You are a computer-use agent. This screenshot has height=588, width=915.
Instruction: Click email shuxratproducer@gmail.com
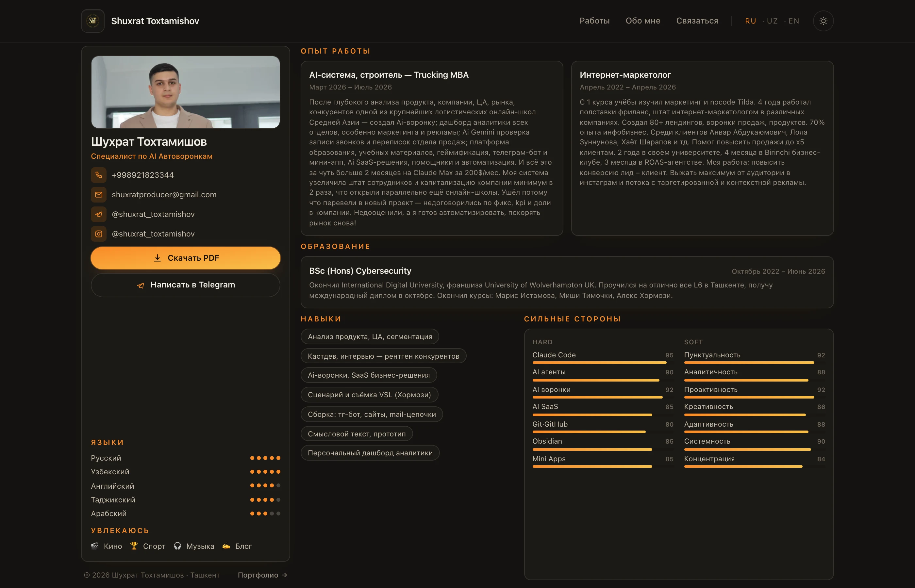tap(164, 195)
